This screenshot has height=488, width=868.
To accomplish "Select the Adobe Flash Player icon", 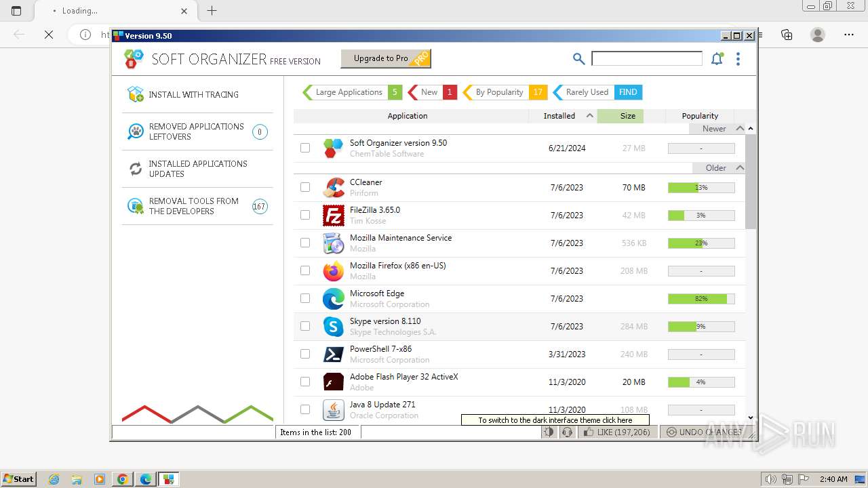I will pos(334,382).
